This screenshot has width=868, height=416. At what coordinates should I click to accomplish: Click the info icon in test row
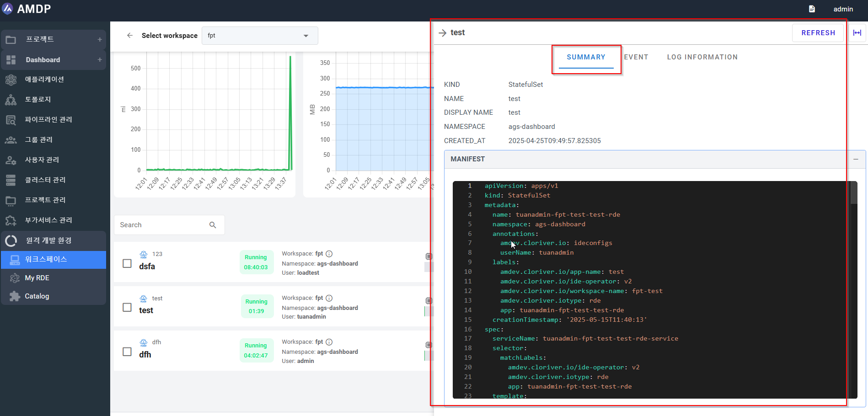[329, 298]
